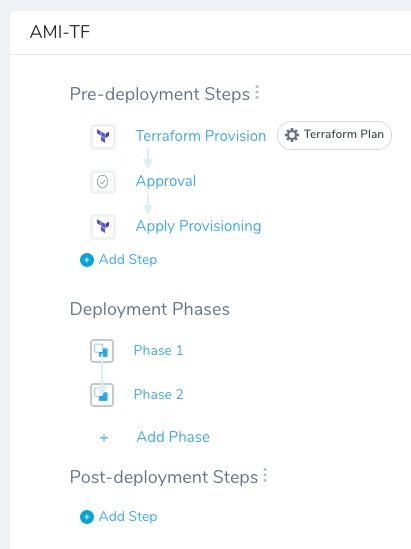Screen dimensions: 411x549
Task: Click the Phase 1 deployment icon
Action: [x=102, y=350]
